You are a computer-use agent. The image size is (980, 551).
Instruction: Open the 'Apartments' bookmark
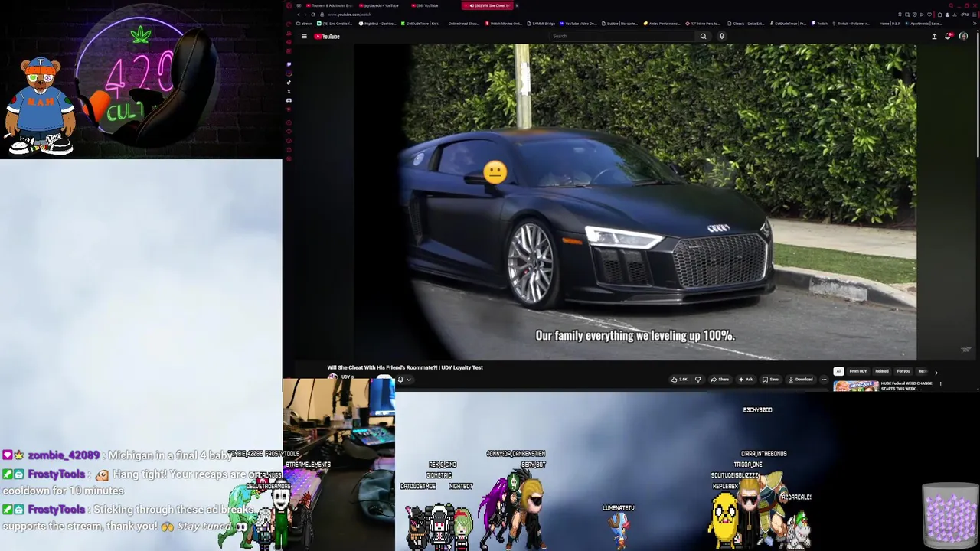click(923, 24)
